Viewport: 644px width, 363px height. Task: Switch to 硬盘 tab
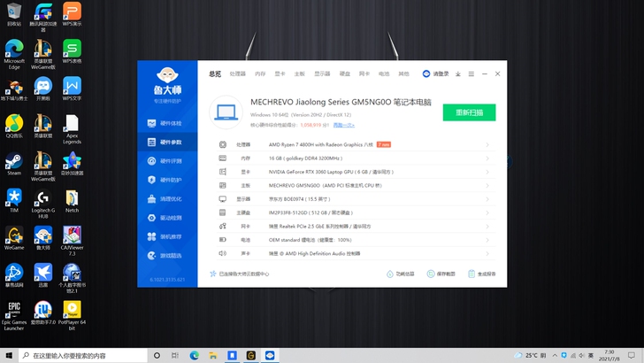pyautogui.click(x=345, y=74)
